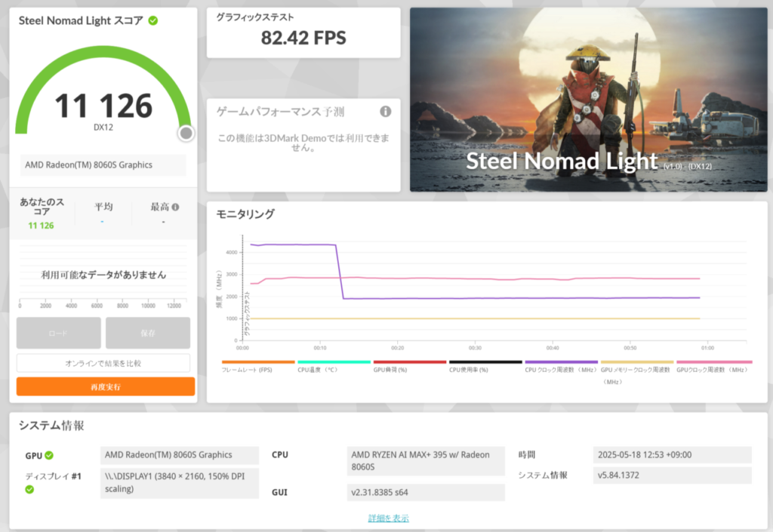Toggle the GPU負荷 (%) red legend bar
Image resolution: width=773 pixels, height=532 pixels.
[x=410, y=362]
